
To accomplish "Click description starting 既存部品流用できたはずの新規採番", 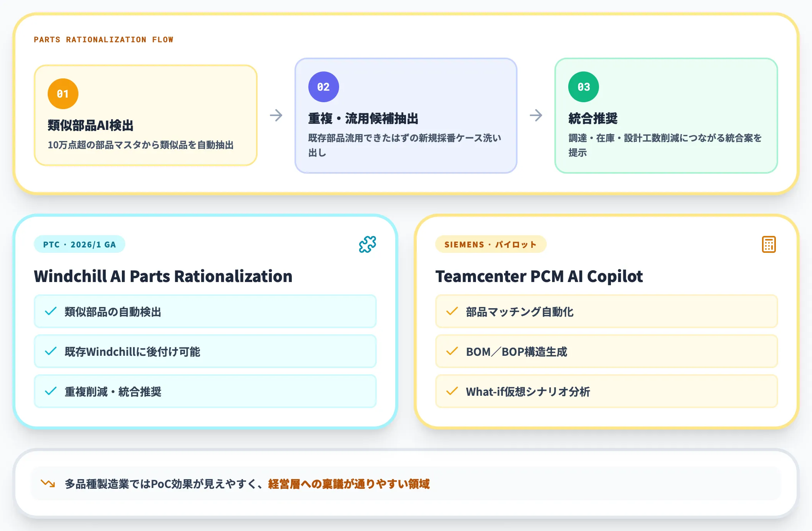I will click(405, 145).
